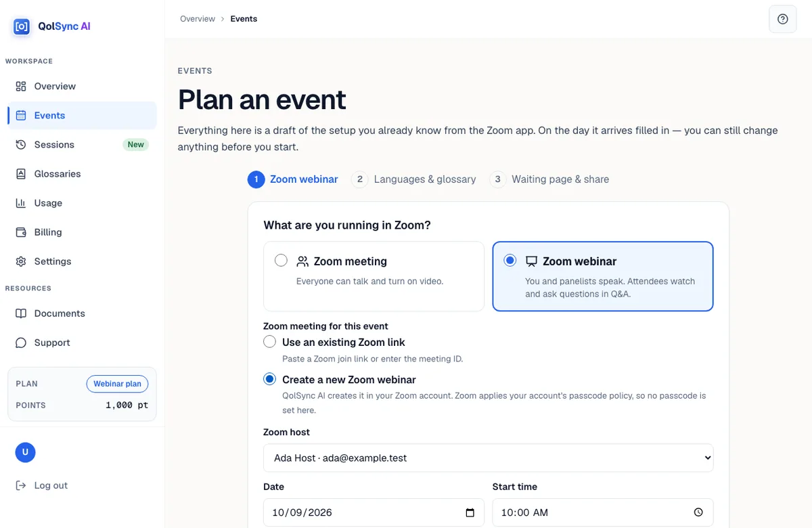Click the Plan an event heading

(262, 100)
